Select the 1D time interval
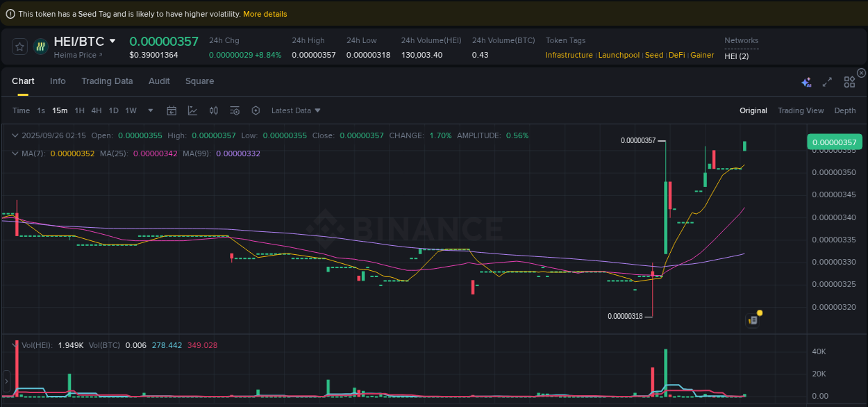 113,110
